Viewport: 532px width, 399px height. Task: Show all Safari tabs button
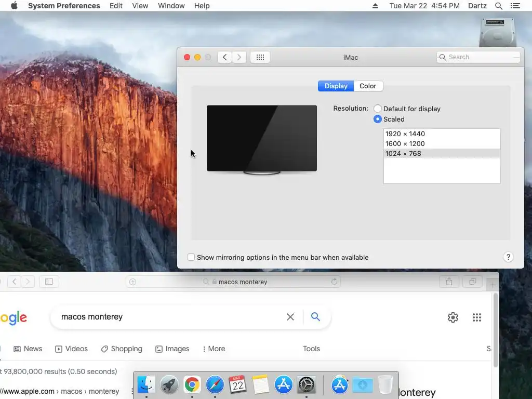tap(473, 282)
